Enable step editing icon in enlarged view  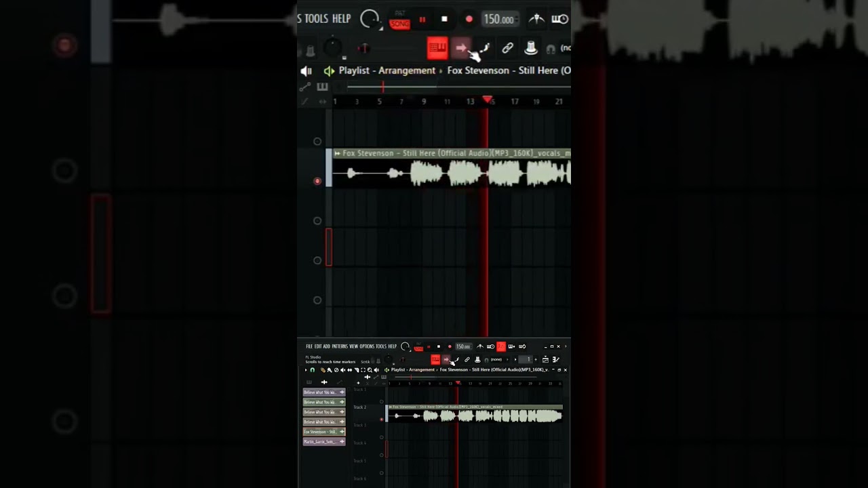click(x=484, y=48)
